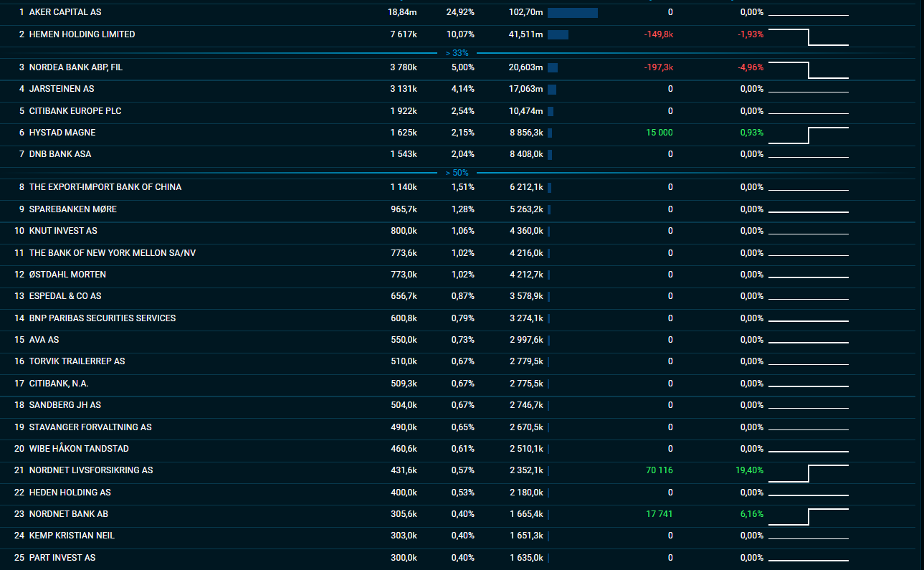
Task: Click AKER CAPITAL value bar
Action: tap(572, 13)
